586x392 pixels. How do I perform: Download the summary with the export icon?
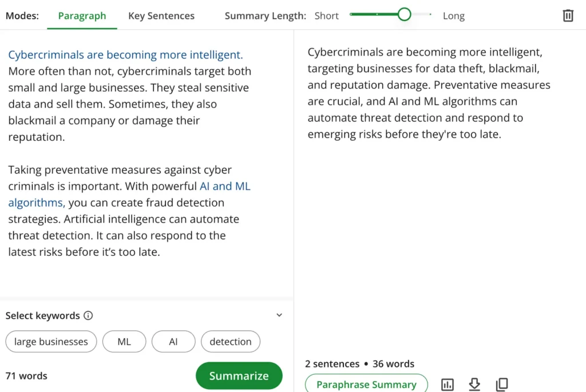474,385
